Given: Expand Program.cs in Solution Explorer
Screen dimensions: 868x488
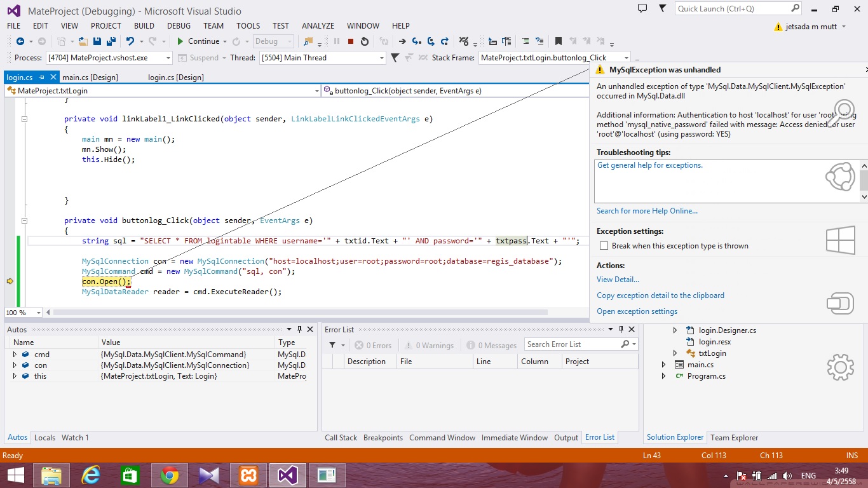Looking at the screenshot, I should (663, 376).
